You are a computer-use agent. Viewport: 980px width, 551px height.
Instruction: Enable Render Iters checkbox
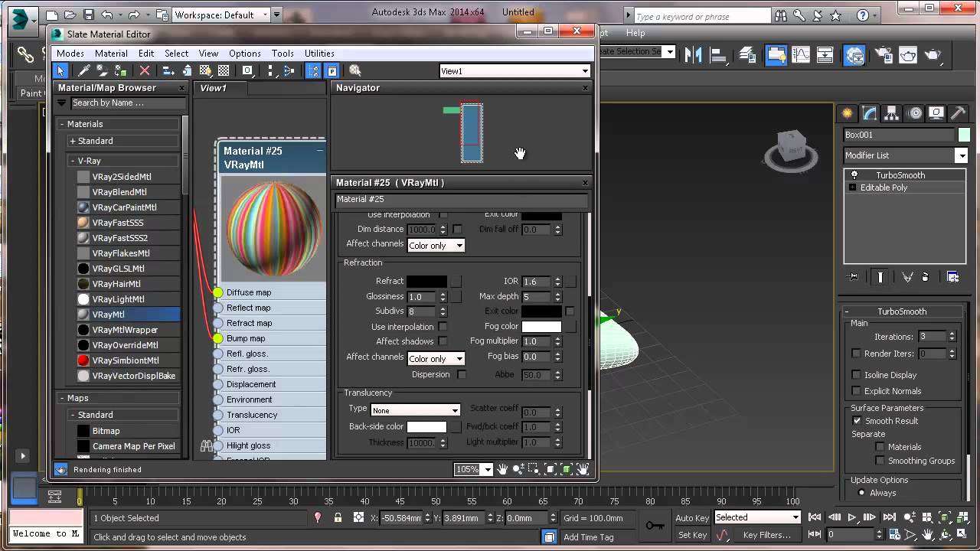pos(856,354)
